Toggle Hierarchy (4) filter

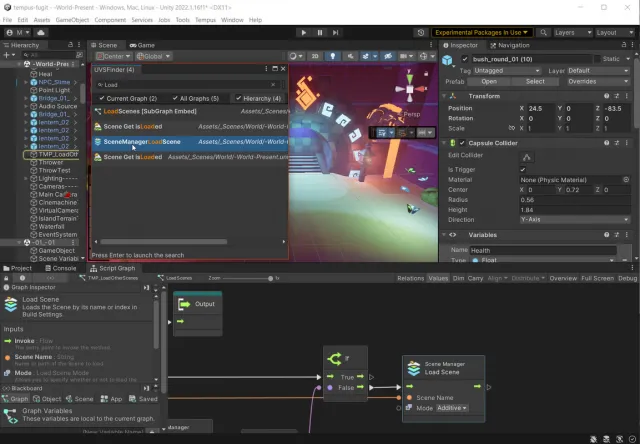tap(258, 98)
